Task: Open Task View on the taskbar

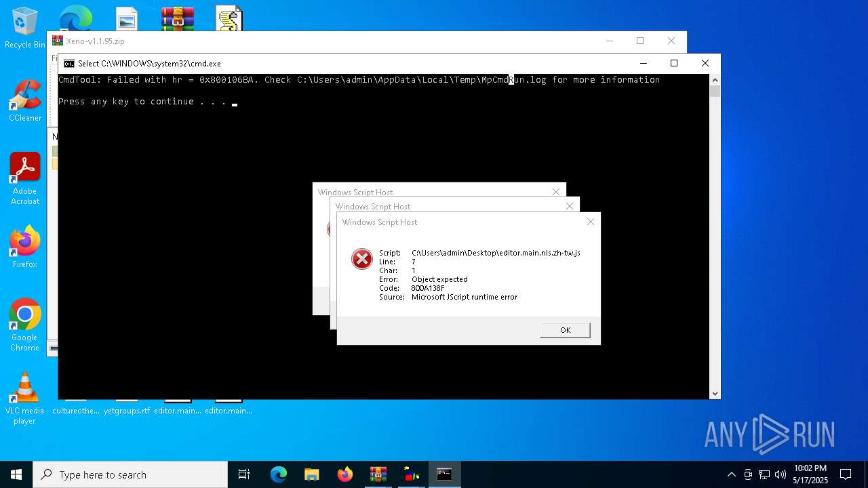Action: click(x=244, y=474)
